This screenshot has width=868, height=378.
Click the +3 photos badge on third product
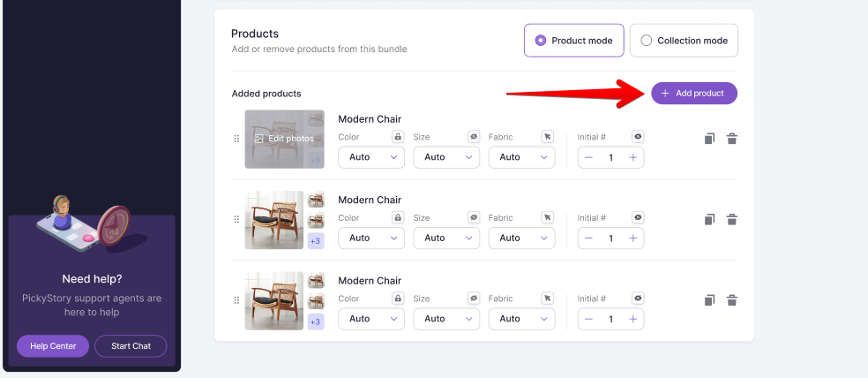316,322
